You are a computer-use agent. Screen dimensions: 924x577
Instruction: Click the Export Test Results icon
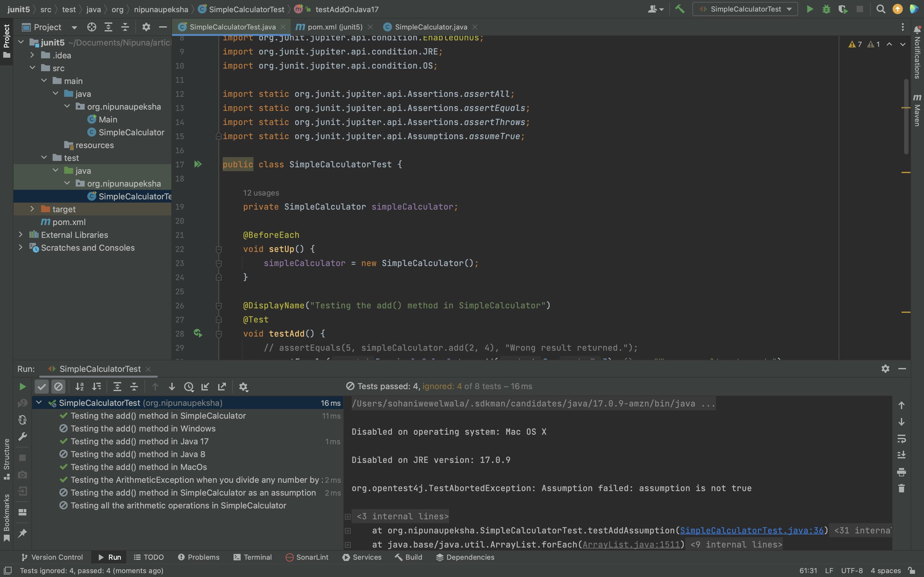222,387
